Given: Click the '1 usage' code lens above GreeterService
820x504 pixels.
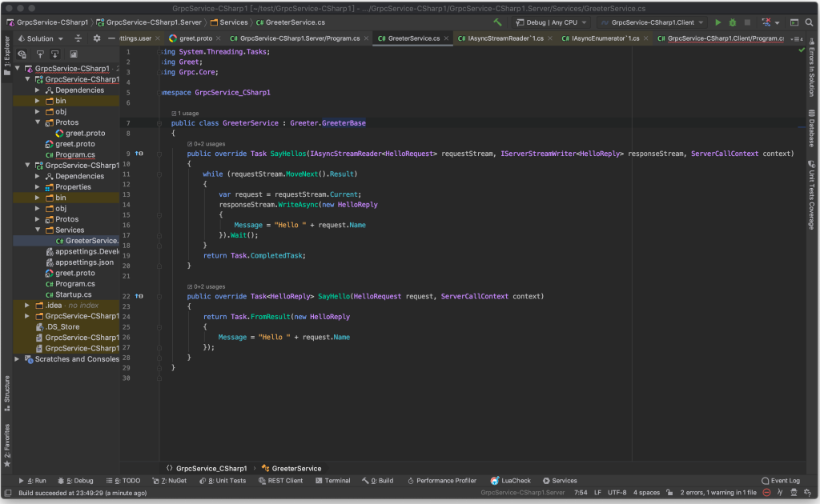Looking at the screenshot, I should point(185,114).
